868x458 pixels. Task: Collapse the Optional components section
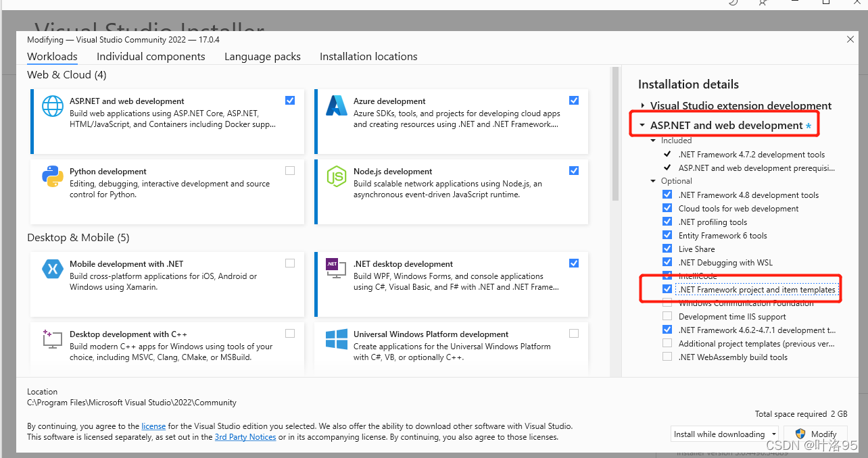(x=653, y=181)
